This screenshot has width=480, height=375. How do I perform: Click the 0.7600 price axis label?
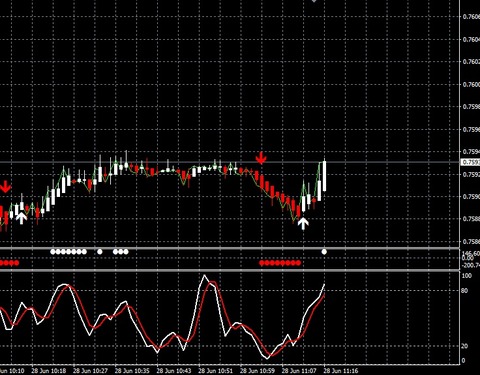click(471, 84)
